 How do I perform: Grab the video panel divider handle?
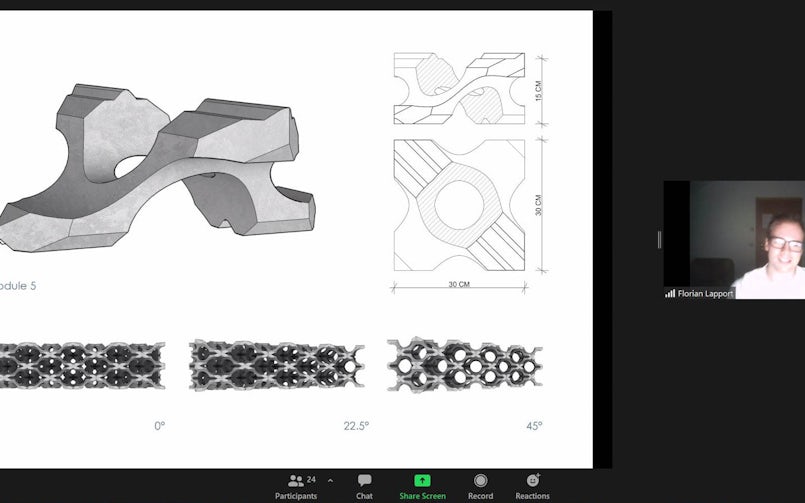point(658,240)
